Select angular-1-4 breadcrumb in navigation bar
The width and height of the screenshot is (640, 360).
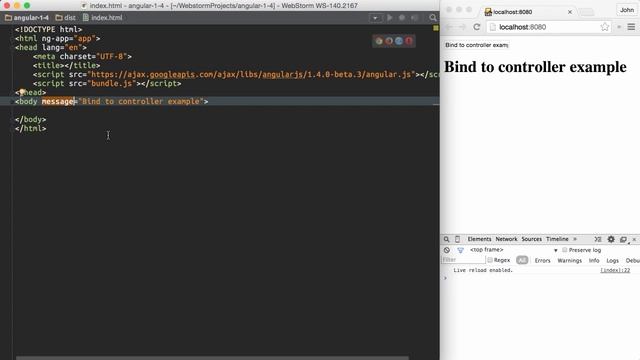(27, 18)
